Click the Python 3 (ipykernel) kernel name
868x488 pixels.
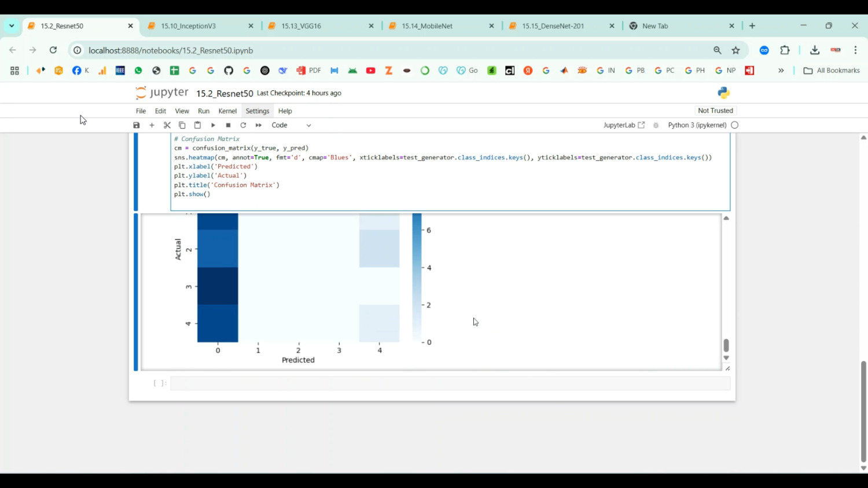click(697, 125)
